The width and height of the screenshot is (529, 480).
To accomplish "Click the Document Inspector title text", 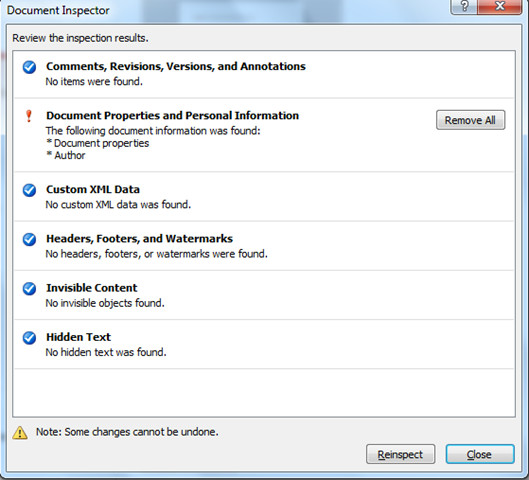I will point(58,10).
